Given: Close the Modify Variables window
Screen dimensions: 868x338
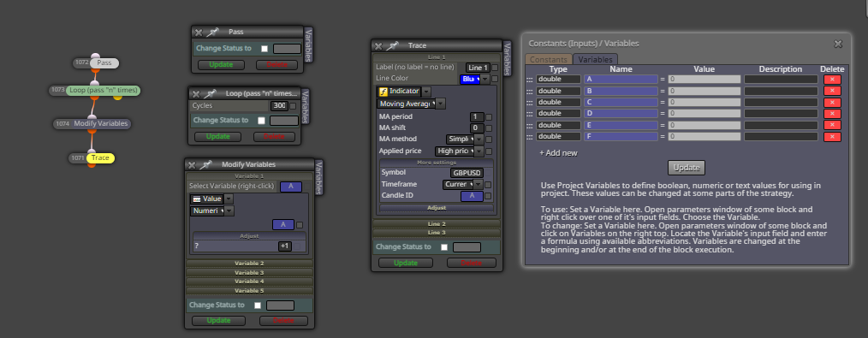Looking at the screenshot, I should point(192,165).
